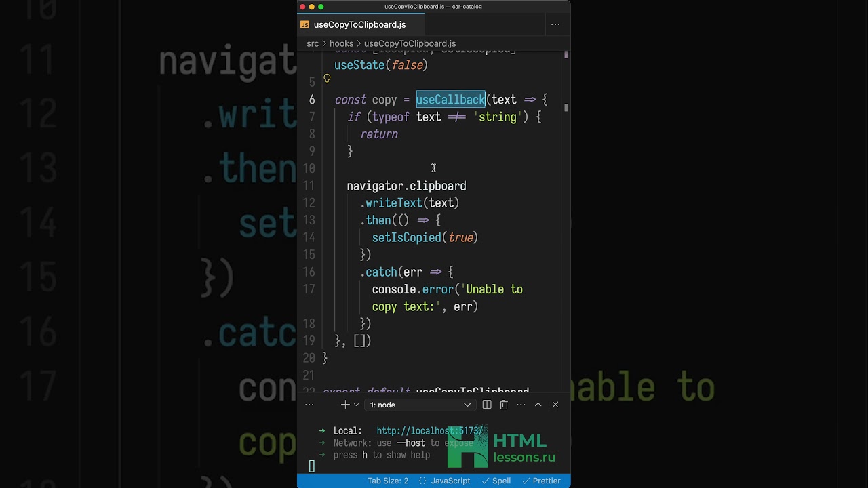Click the new terminal plus icon
The image size is (868, 488).
click(344, 405)
